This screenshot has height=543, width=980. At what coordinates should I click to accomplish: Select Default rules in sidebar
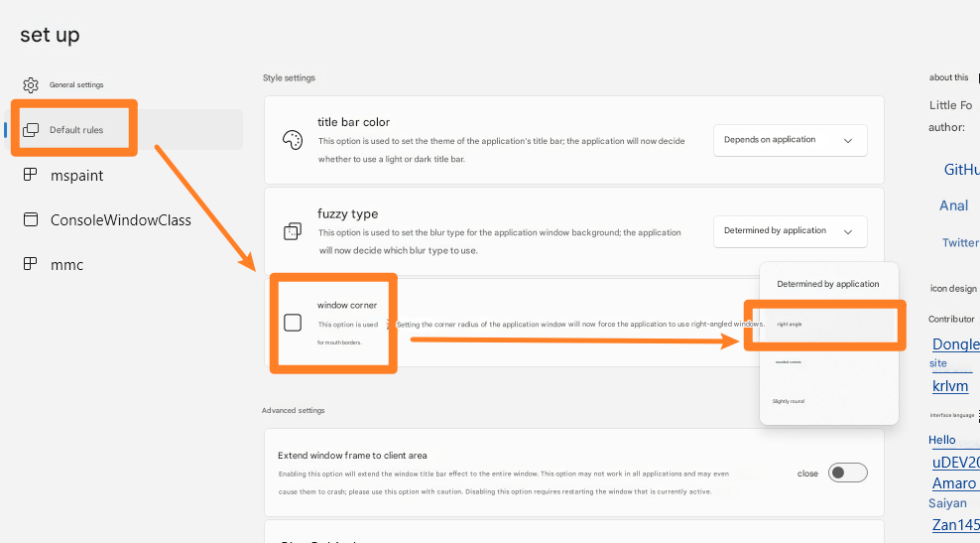(123, 129)
